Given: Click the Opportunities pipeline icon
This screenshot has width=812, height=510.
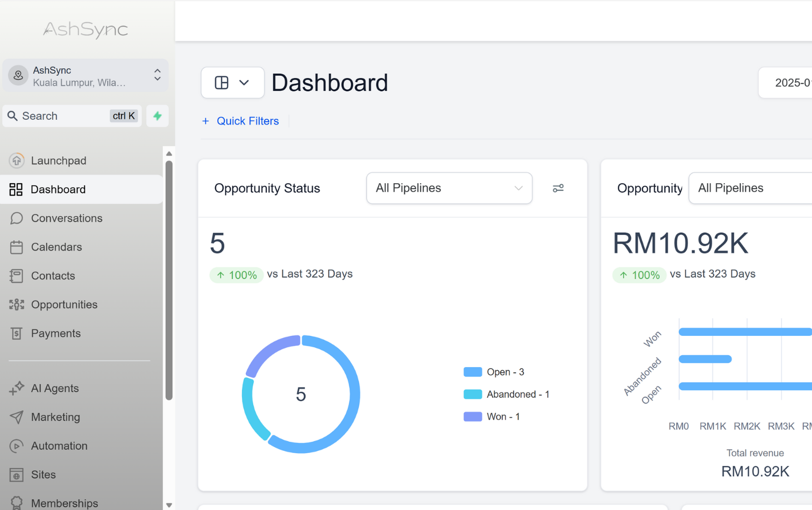Looking at the screenshot, I should pos(17,305).
